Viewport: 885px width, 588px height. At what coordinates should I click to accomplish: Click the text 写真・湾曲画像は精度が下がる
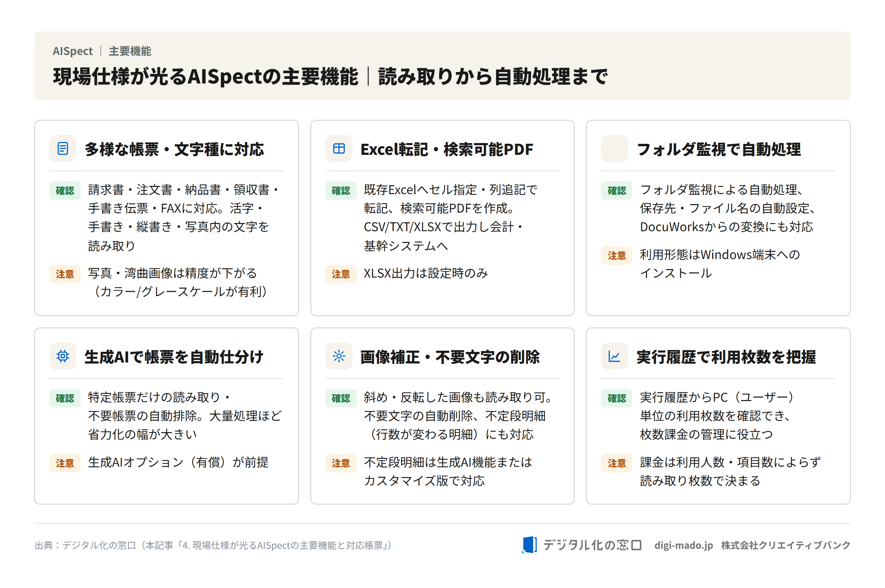click(x=172, y=273)
